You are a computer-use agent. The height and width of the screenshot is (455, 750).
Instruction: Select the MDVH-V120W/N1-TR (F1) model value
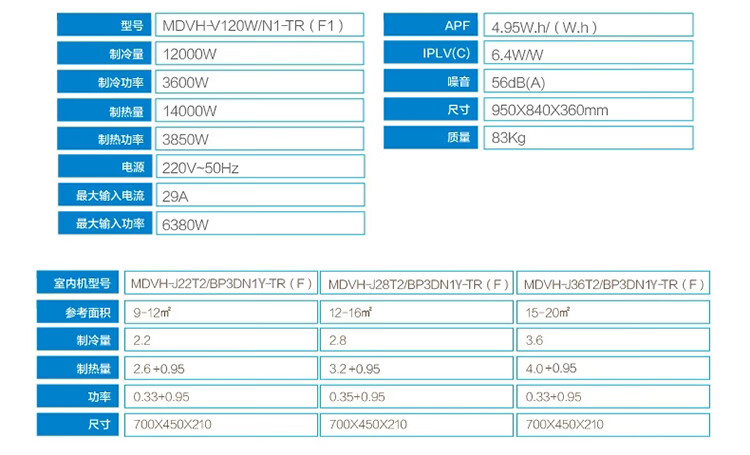click(259, 25)
